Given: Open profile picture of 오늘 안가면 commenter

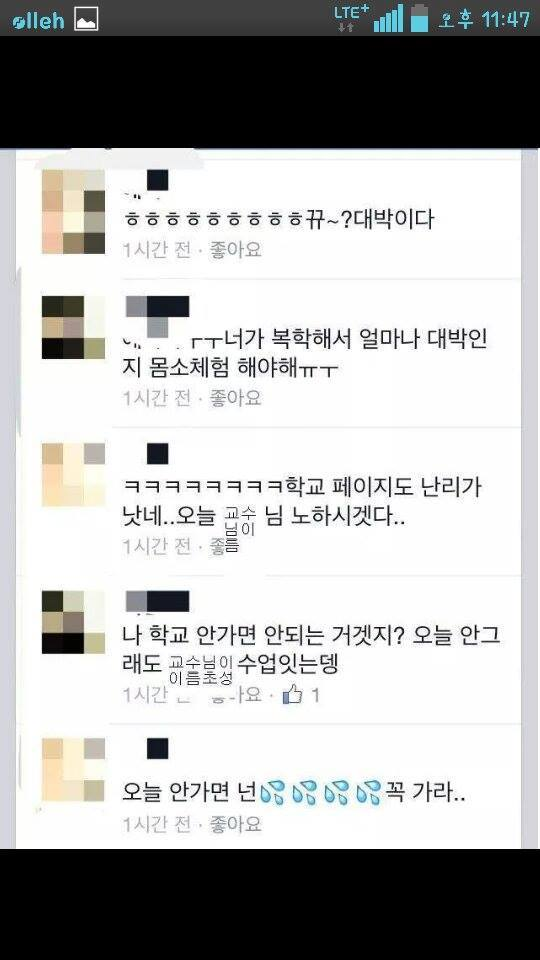Looking at the screenshot, I should 73,770.
